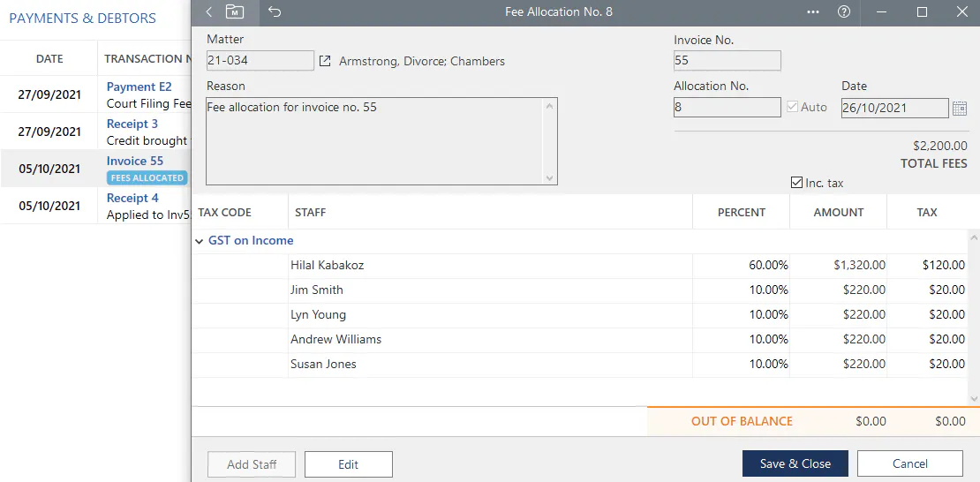Click Save & Close
Image resolution: width=980 pixels, height=482 pixels.
pos(795,463)
